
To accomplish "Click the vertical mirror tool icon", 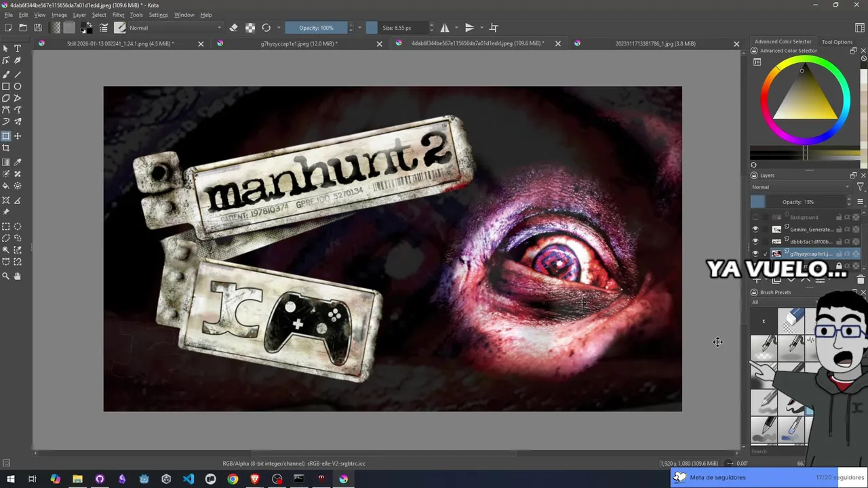I will (469, 28).
